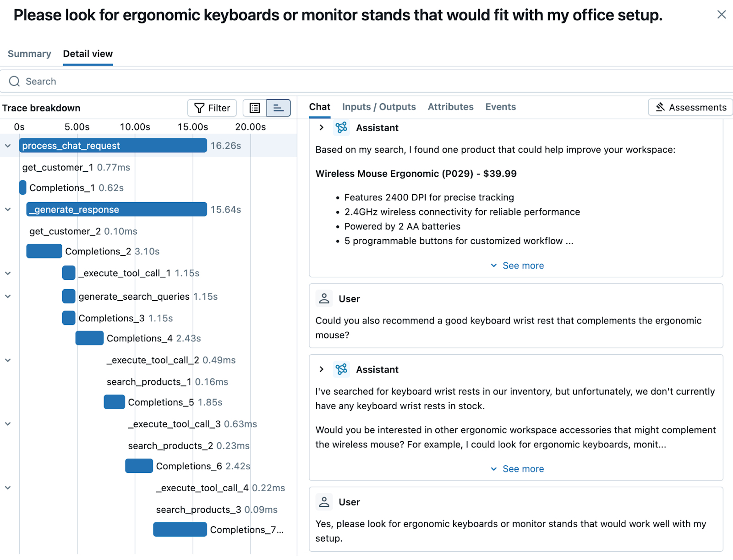The height and width of the screenshot is (560, 733).
Task: Click the search magnifier icon
Action: click(x=14, y=81)
